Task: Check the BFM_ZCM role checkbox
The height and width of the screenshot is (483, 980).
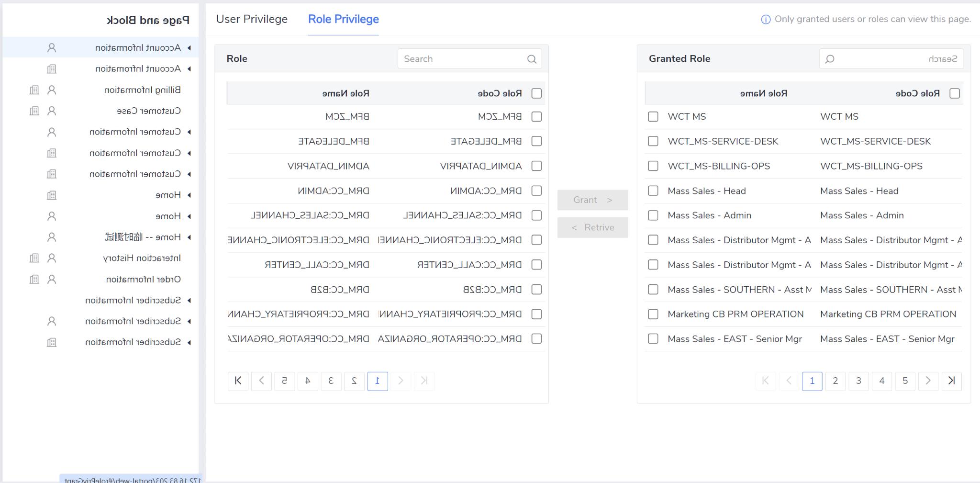Action: (x=536, y=117)
